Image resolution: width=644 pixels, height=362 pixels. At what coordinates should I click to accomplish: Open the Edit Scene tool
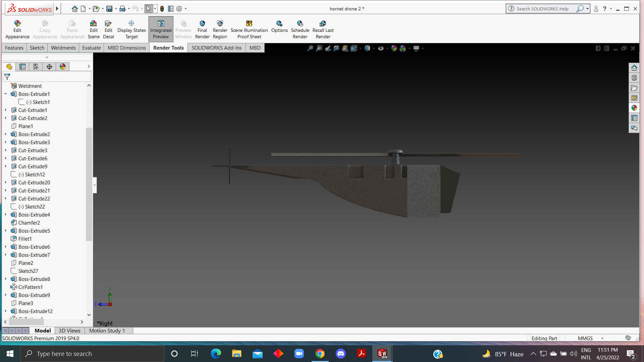pos(94,23)
